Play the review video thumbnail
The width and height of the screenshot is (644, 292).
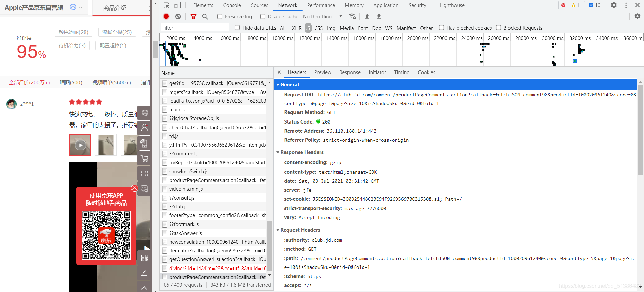coord(80,145)
